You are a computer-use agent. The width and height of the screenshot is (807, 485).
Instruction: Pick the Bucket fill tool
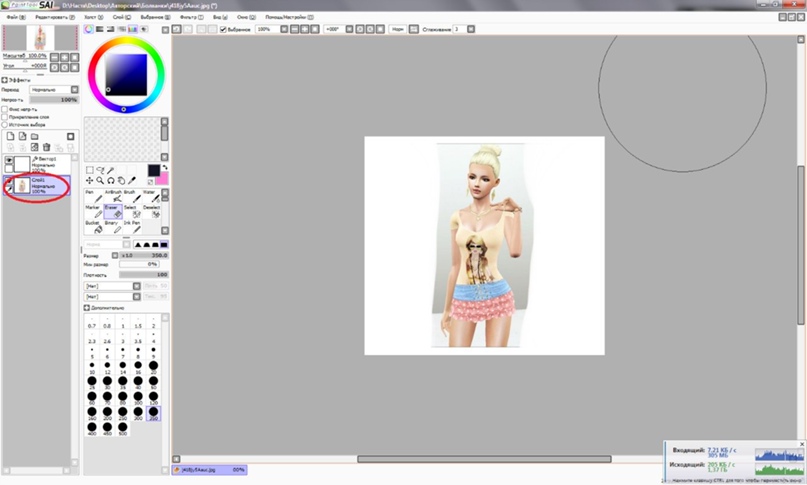click(x=92, y=227)
